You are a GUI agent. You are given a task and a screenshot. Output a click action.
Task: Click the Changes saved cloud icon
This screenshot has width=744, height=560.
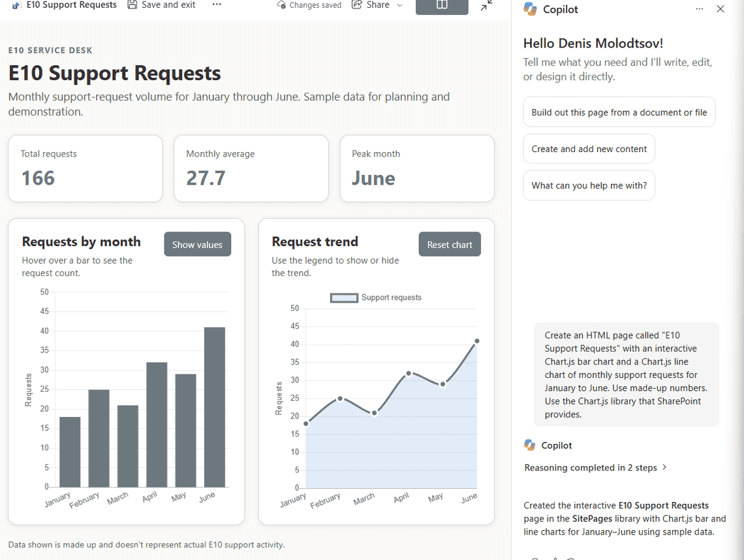281,5
